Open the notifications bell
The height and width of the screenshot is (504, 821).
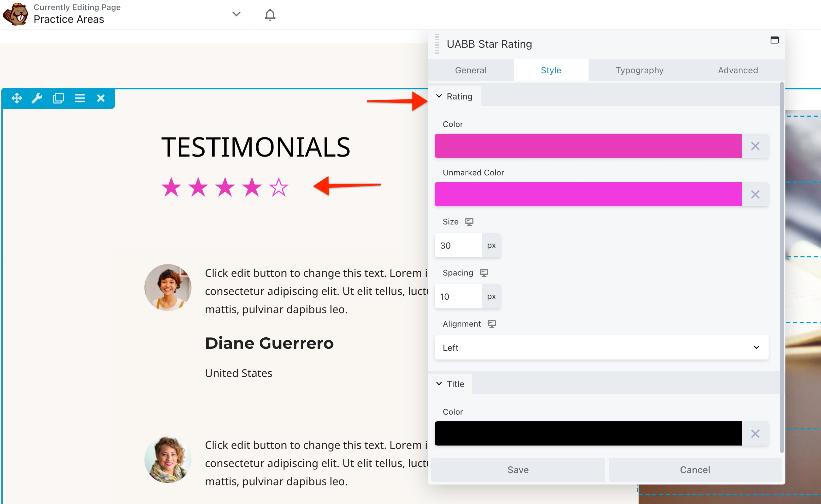[270, 14]
